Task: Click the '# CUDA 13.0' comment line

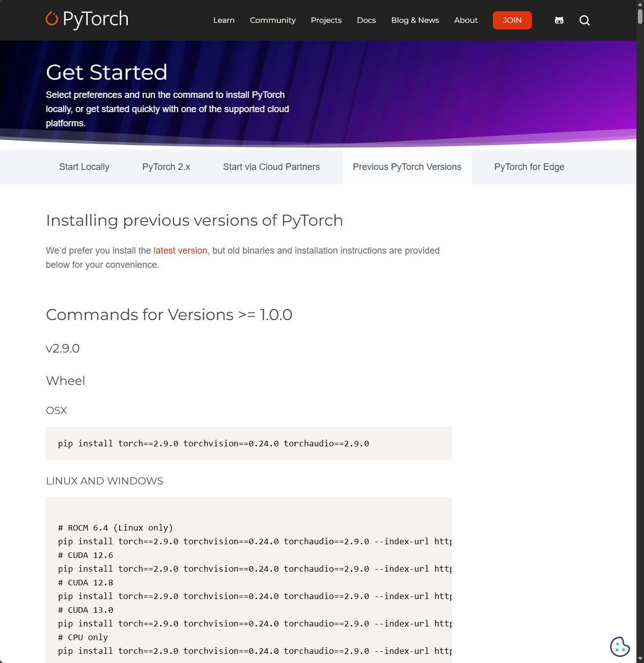Action: 86,610
